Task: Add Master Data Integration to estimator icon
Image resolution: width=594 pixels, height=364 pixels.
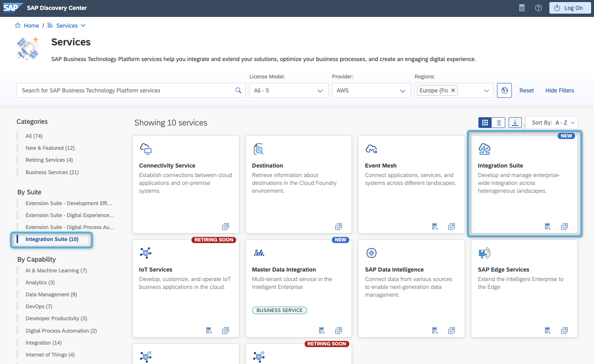Action: [x=322, y=331]
